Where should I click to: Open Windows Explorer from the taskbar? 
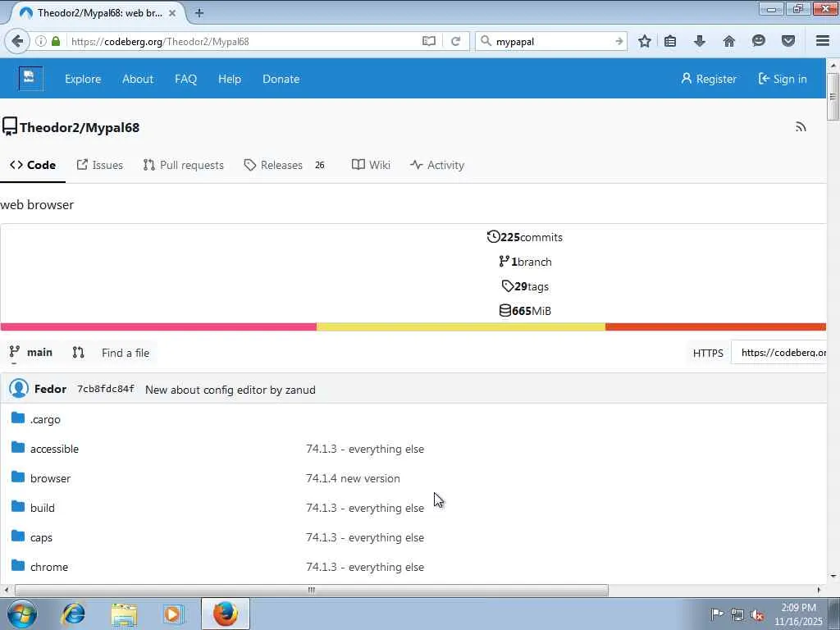pyautogui.click(x=125, y=614)
